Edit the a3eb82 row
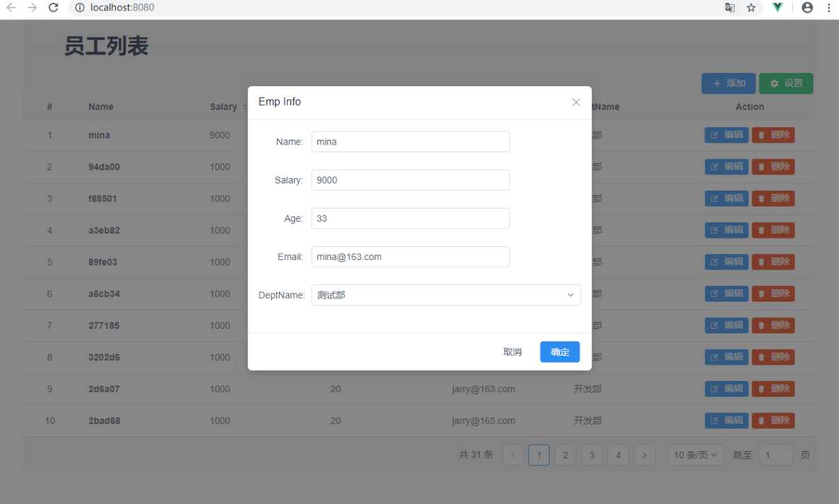Screen dimensions: 839x504 click(726, 230)
